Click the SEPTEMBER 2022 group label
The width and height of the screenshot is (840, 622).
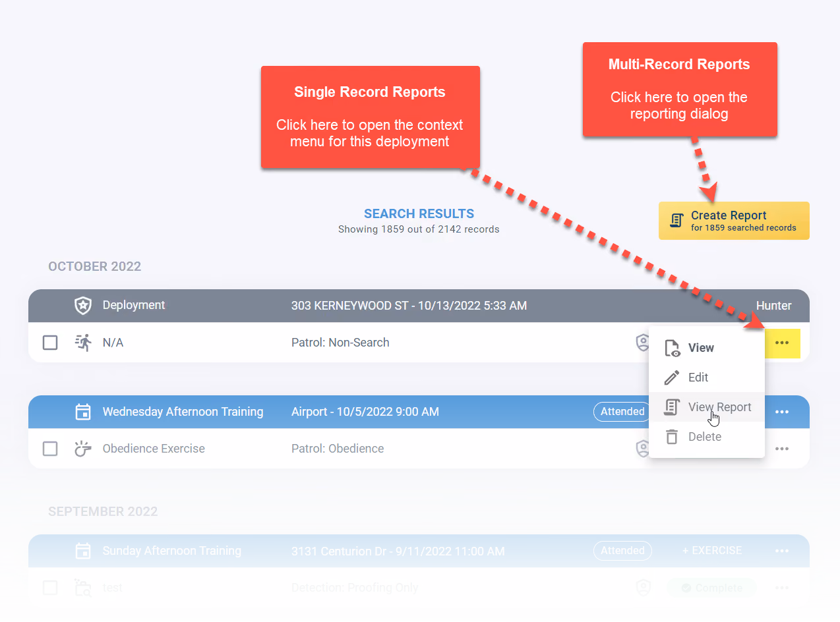click(x=103, y=512)
